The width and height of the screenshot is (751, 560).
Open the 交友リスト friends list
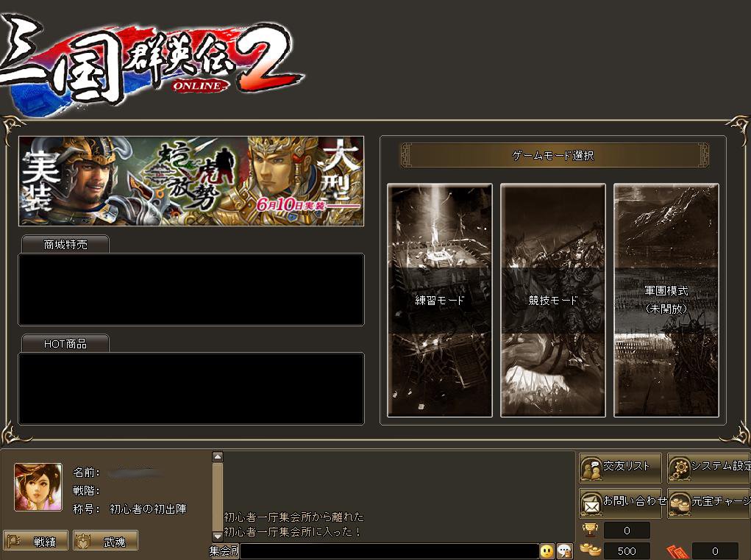(x=620, y=467)
